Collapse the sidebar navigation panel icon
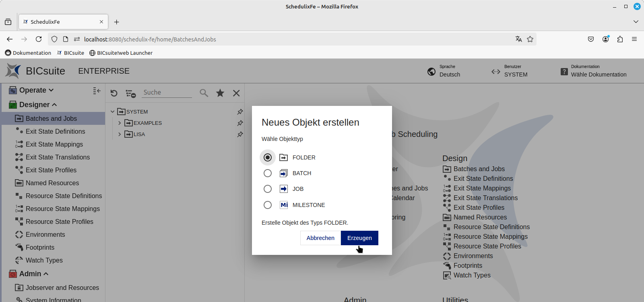This screenshot has height=302, width=644. [97, 91]
